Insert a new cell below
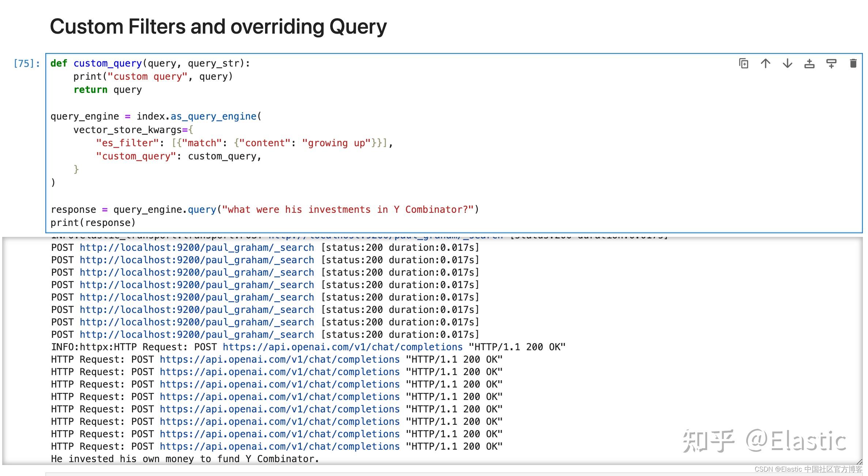This screenshot has width=868, height=476. coord(831,63)
